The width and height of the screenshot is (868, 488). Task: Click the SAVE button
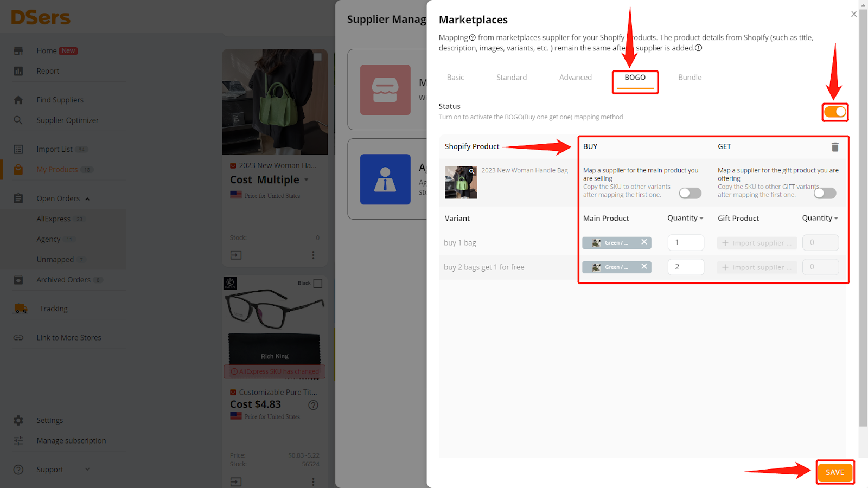point(835,472)
